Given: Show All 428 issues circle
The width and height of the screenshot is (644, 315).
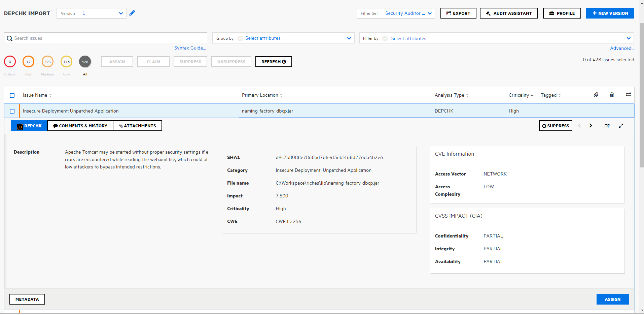Looking at the screenshot, I should coord(85,62).
